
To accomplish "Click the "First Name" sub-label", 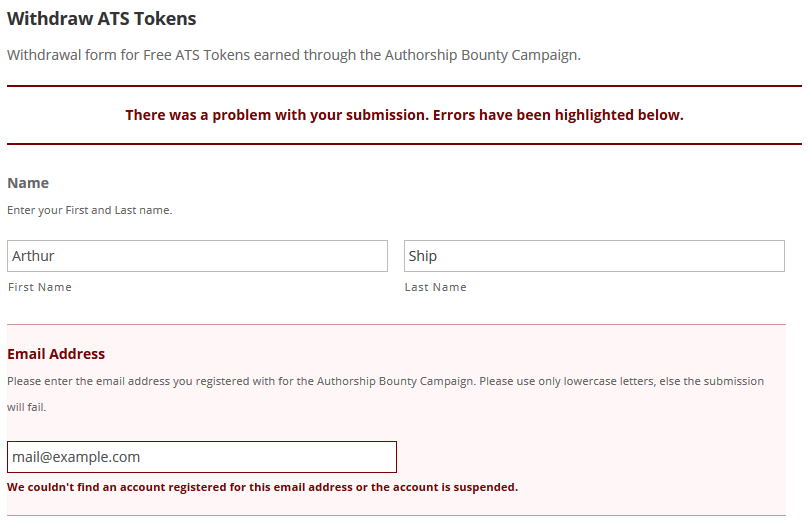I will [x=40, y=287].
